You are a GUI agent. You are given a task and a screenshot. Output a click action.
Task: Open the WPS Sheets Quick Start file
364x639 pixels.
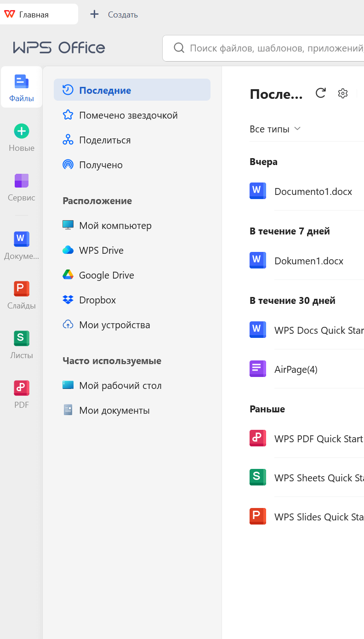tap(319, 478)
